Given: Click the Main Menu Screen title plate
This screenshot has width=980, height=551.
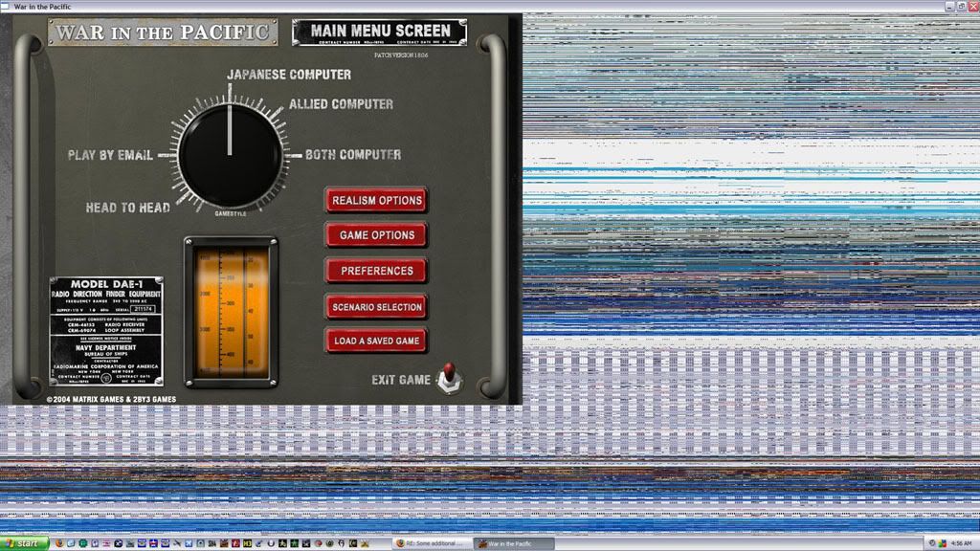Looking at the screenshot, I should 379,32.
